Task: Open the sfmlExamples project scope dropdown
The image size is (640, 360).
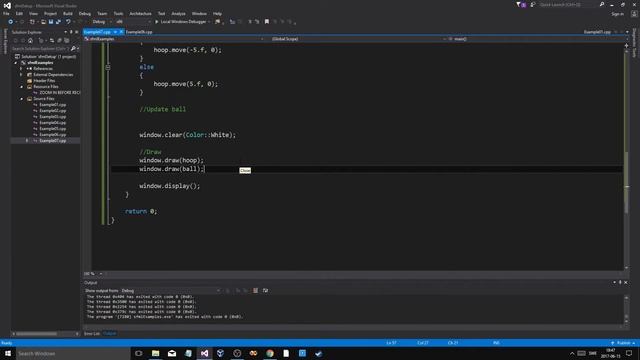Action: click(174, 39)
